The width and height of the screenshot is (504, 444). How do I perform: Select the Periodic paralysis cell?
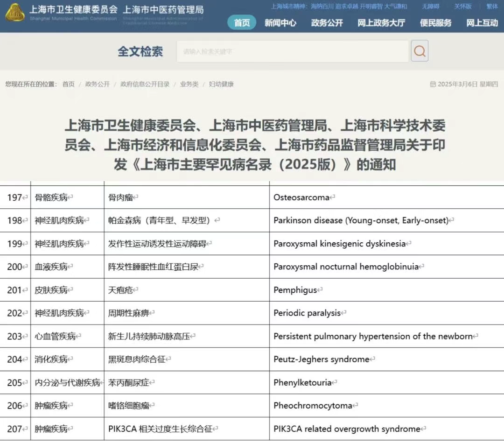tap(387, 313)
